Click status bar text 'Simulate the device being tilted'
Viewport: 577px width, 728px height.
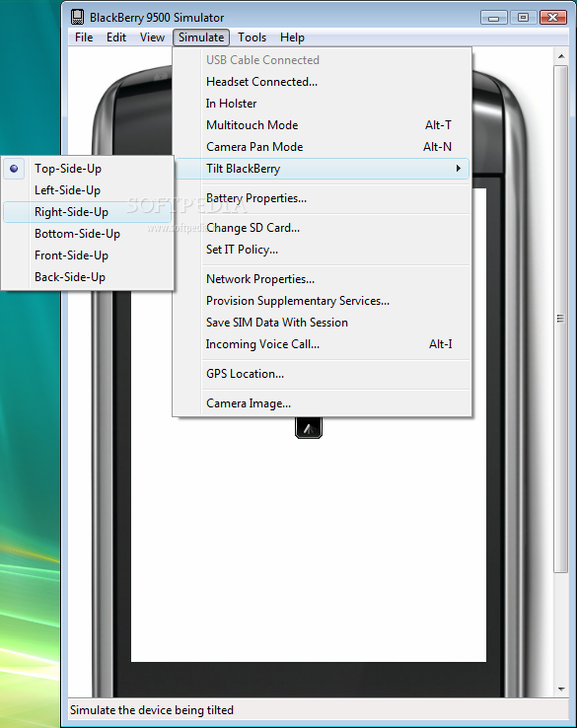[x=152, y=710]
